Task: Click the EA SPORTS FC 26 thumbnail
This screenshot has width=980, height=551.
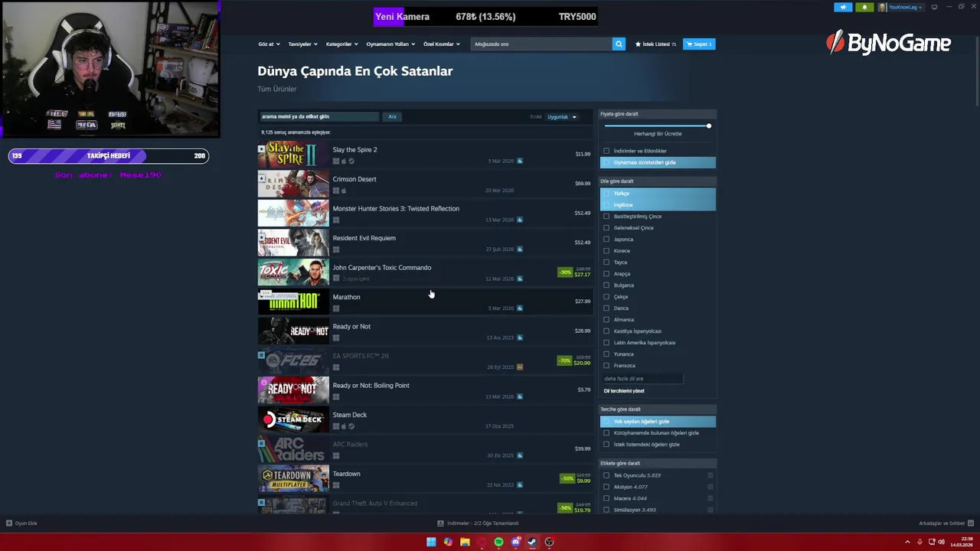Action: pos(293,360)
